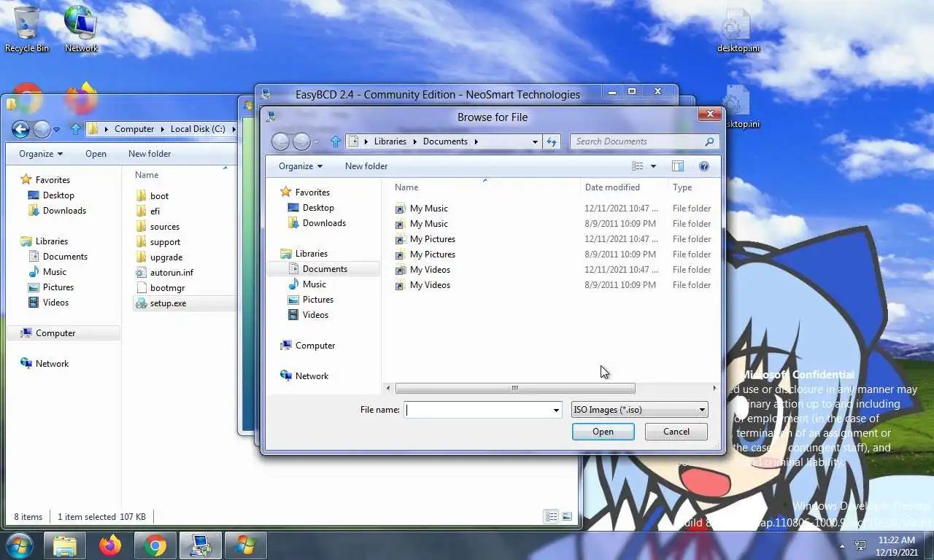Screen dimensions: 934x560
Task: Select My Music dated 12/11/2021
Action: click(x=428, y=209)
